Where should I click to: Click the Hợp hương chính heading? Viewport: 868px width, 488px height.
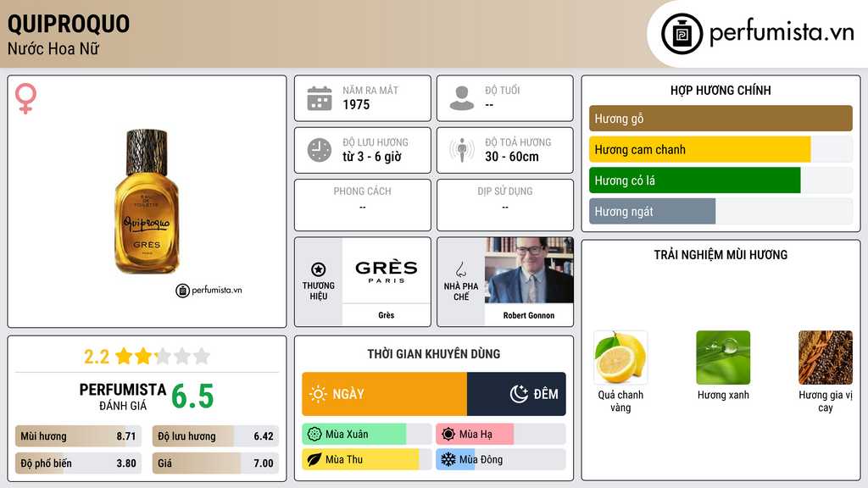click(721, 90)
